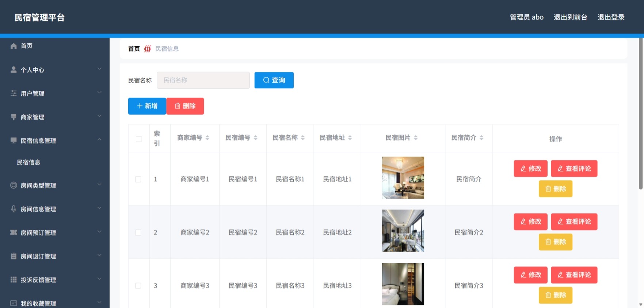Click the person icon for 个人中心
The width and height of the screenshot is (644, 308).
14,70
